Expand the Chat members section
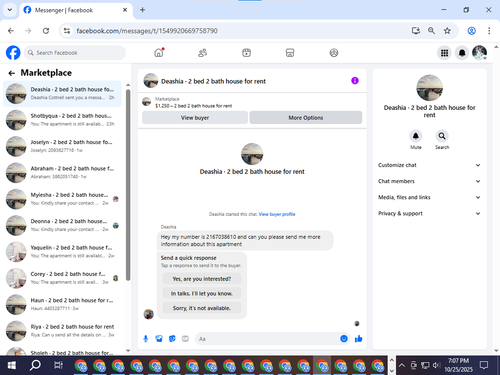The image size is (500, 375). tap(429, 181)
